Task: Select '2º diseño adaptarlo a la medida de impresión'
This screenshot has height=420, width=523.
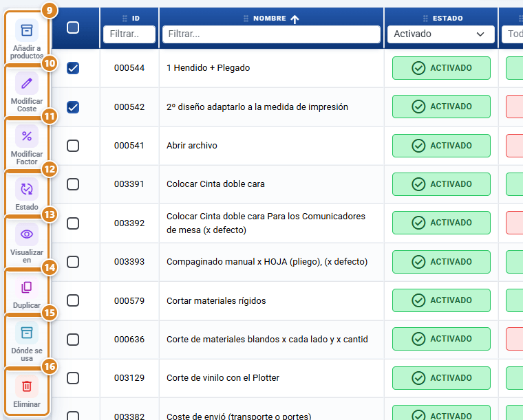Action: [x=257, y=107]
